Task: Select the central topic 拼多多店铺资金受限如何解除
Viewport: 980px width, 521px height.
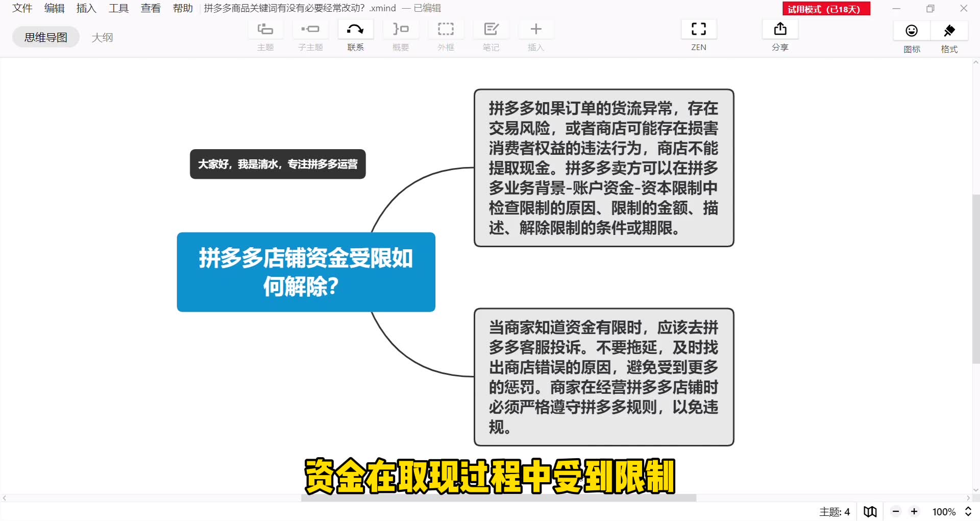Action: pos(306,272)
